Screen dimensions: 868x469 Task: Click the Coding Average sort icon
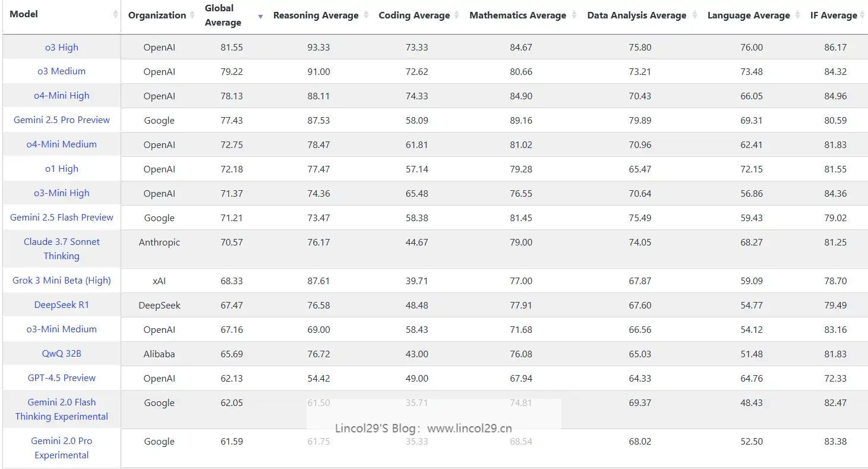click(456, 15)
